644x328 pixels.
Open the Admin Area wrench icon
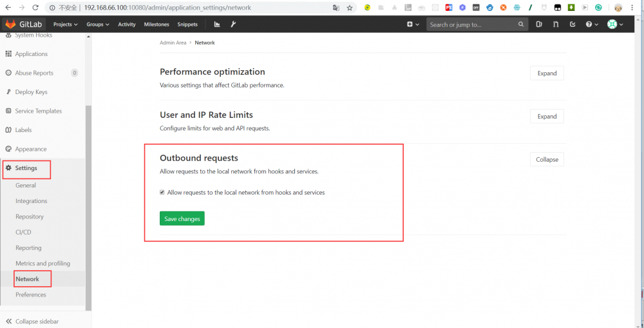[233, 24]
